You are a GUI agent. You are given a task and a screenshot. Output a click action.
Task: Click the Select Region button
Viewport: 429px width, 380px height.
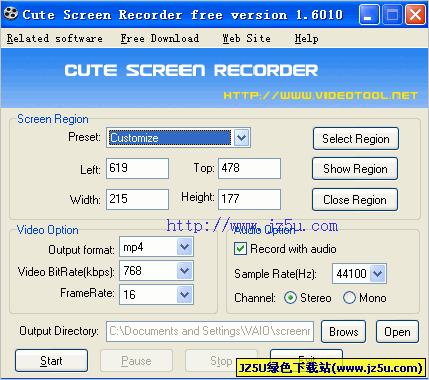pos(356,139)
